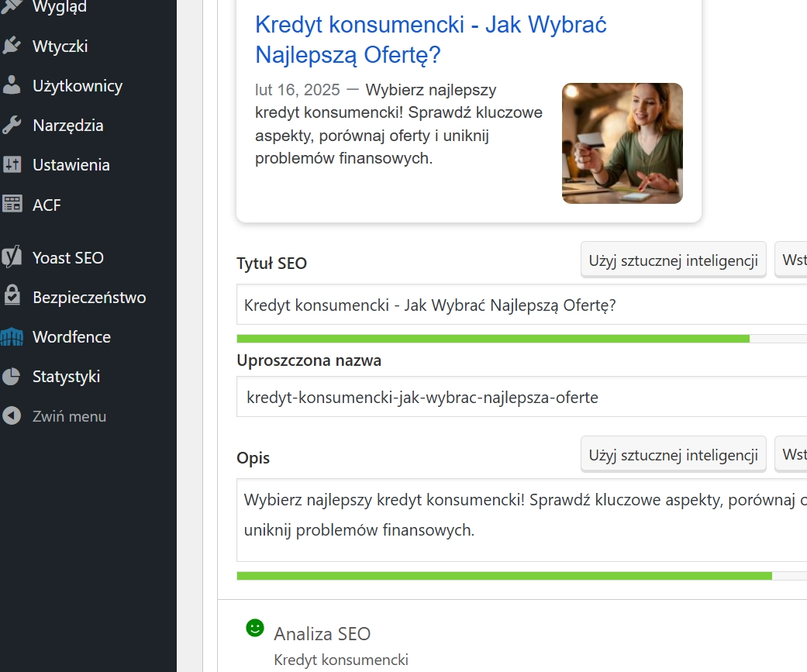Edit the Opis meta description box
This screenshot has height=672, width=807.
[x=519, y=519]
